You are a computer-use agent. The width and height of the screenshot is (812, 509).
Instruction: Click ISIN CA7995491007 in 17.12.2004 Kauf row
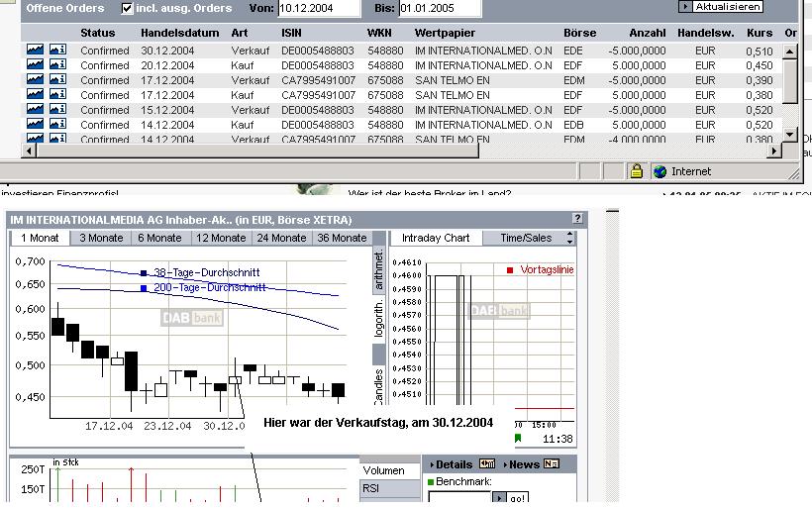[319, 95]
